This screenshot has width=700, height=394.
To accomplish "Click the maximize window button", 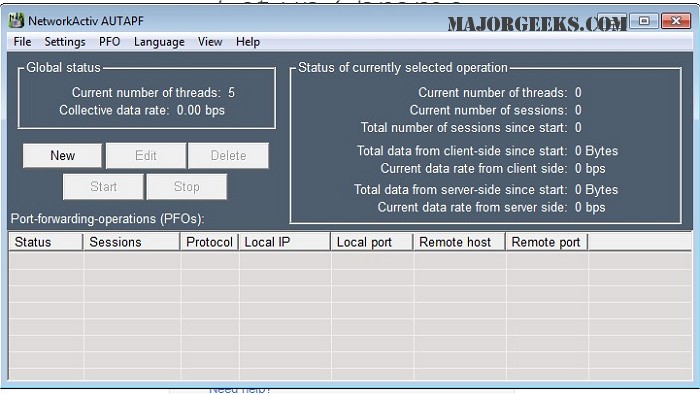I will pos(644,21).
